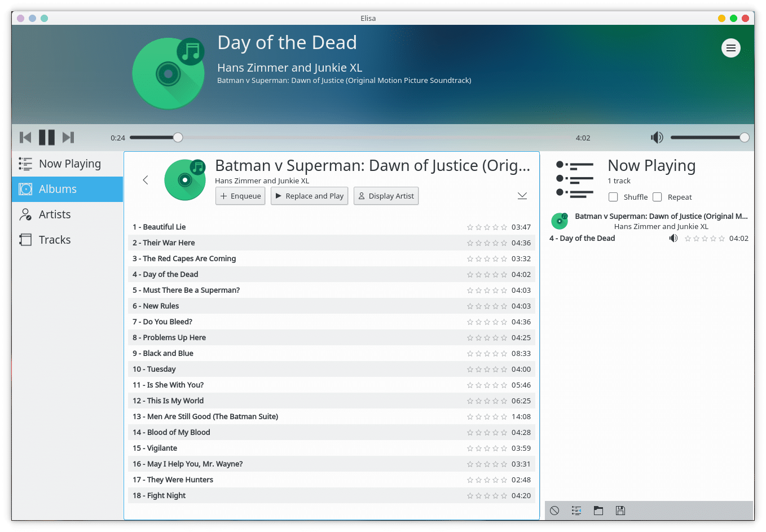
Task: Click the Now Playing list icon in the right panel
Action: click(x=575, y=179)
